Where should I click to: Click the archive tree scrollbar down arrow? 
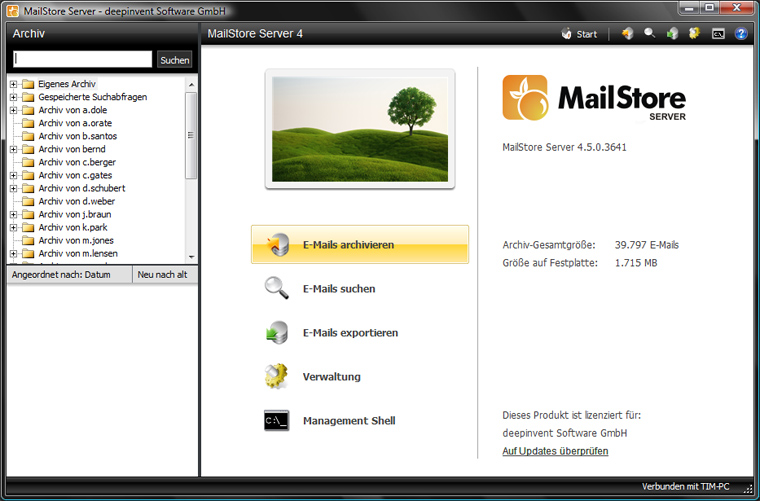click(191, 257)
